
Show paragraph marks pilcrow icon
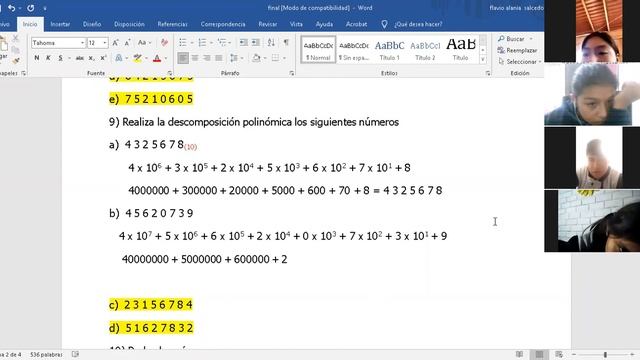coord(286,42)
